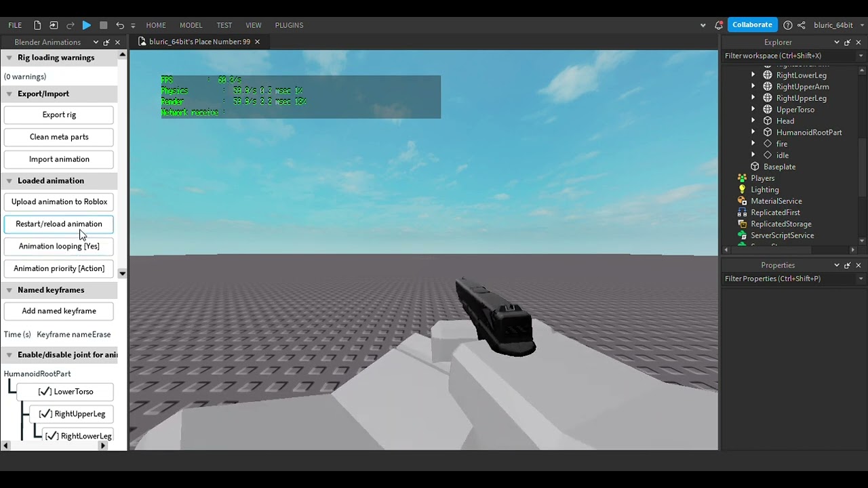
Task: Click the Share icon beside Help
Action: 801,25
